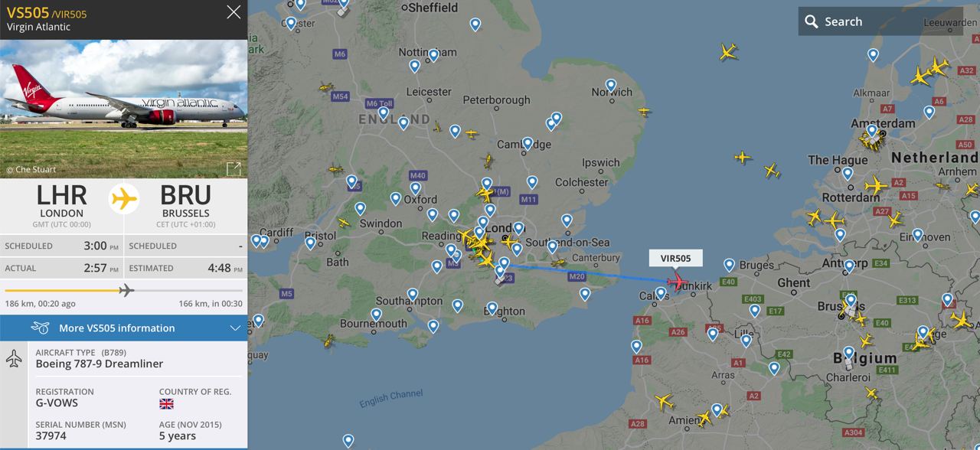Click the aircraft type plane icon

point(14,358)
